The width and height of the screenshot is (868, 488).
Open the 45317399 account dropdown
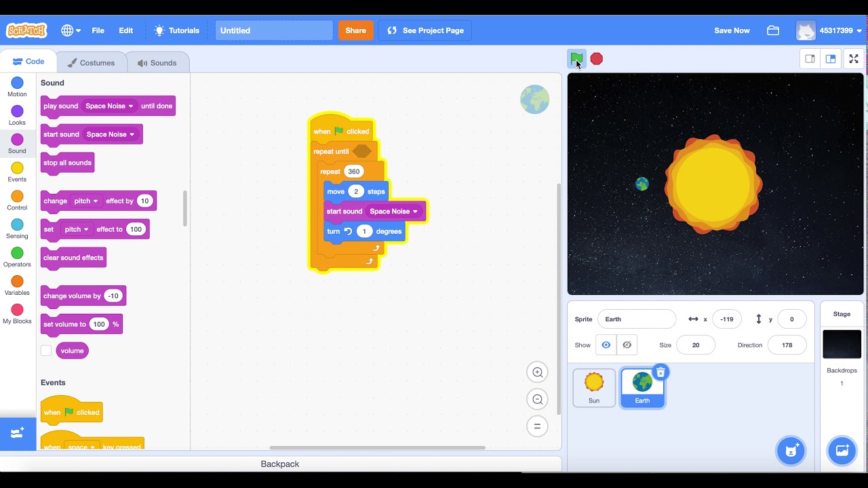click(x=829, y=30)
